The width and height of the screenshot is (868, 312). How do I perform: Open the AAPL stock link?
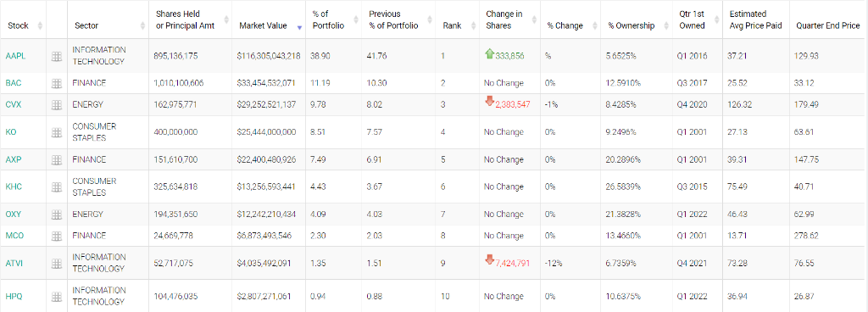point(15,56)
